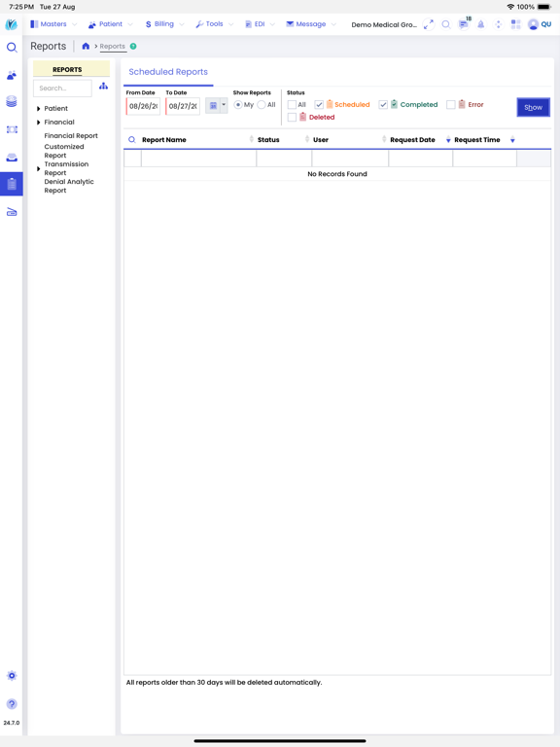Open the coins stack billing sidebar icon
Viewport: 560px width, 747px height.
(x=12, y=101)
